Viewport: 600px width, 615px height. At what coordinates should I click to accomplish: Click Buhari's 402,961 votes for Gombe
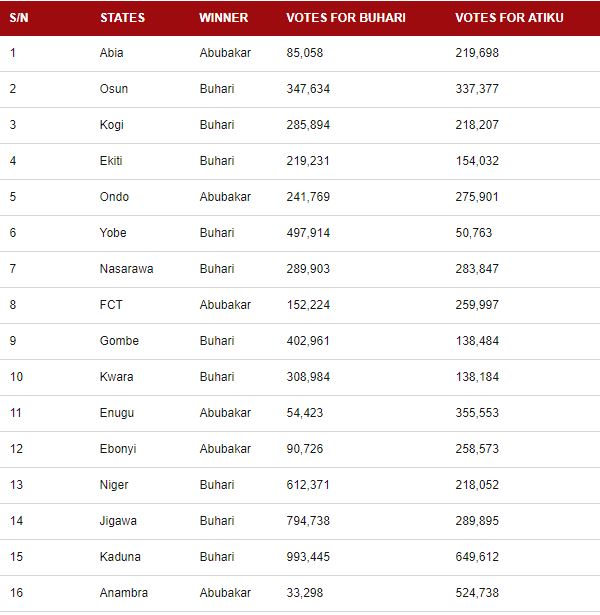pyautogui.click(x=308, y=341)
